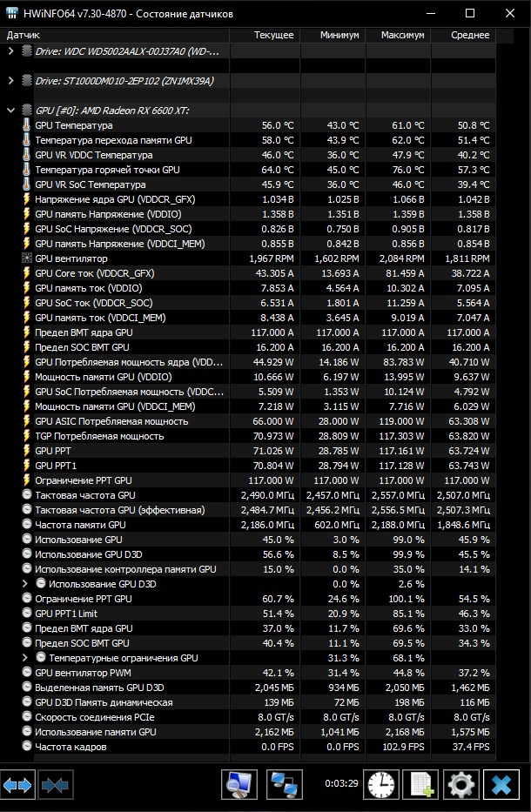This screenshot has width=531, height=812.
Task: Click the Текущее column header
Action: (265, 35)
